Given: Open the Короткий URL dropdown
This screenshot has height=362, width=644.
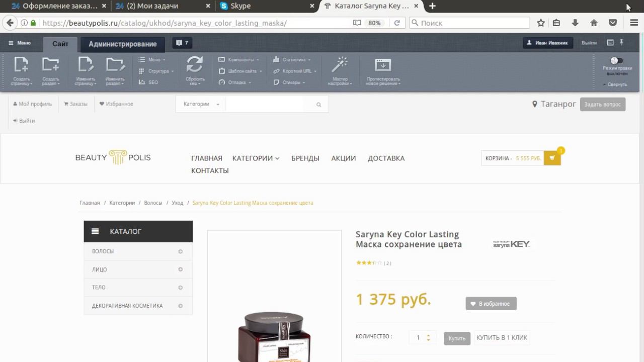Looking at the screenshot, I should pos(295,71).
